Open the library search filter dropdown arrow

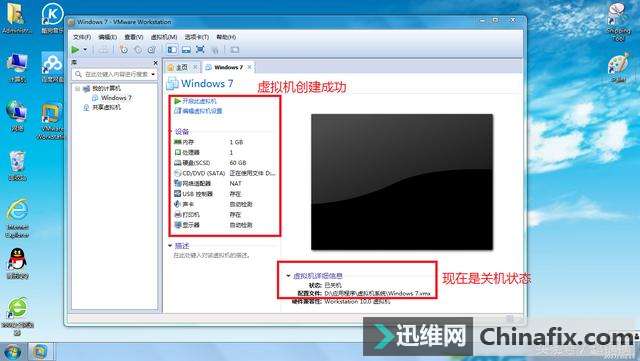(153, 74)
